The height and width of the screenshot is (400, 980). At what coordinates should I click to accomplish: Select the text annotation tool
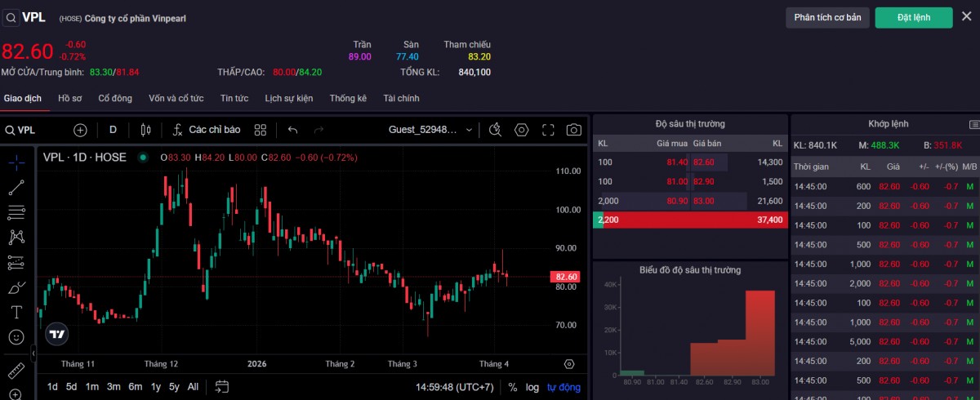coord(16,312)
